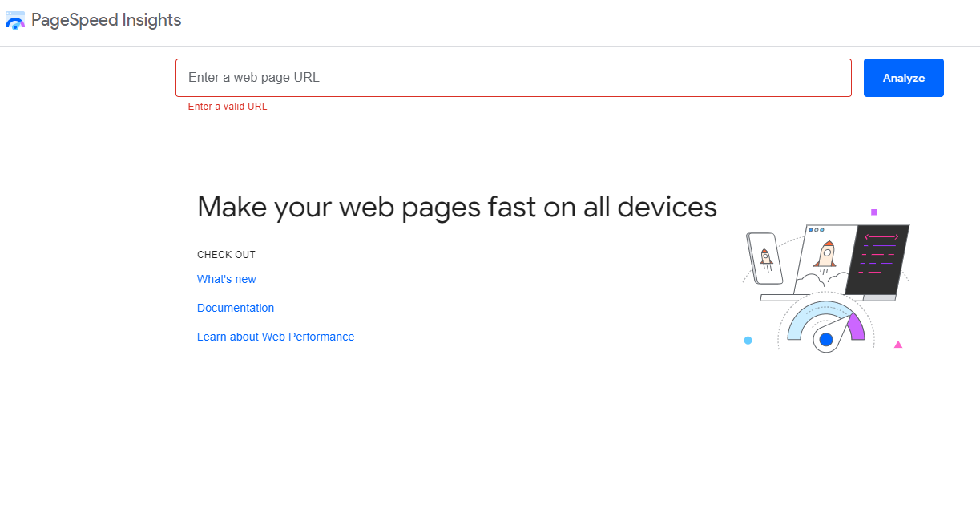Focus the Enter a web page URL field
Viewport: 980px width, 525px height.
pyautogui.click(x=513, y=78)
